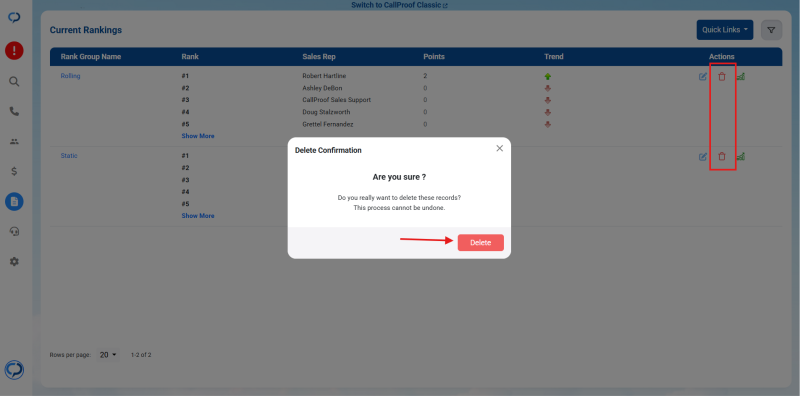Image resolution: width=800 pixels, height=396 pixels.
Task: Open the headset support icon in the sidebar
Action: [14, 231]
